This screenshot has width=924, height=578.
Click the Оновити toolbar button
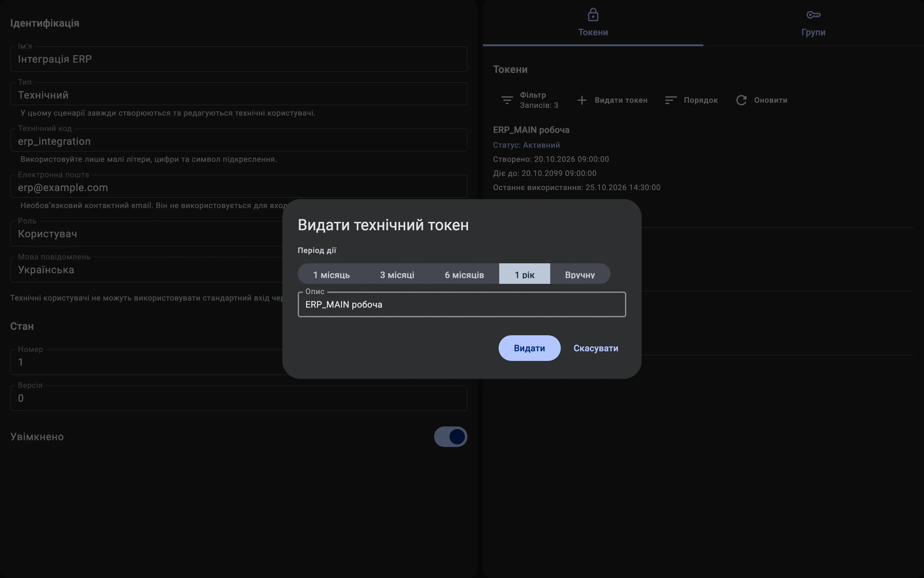(762, 100)
